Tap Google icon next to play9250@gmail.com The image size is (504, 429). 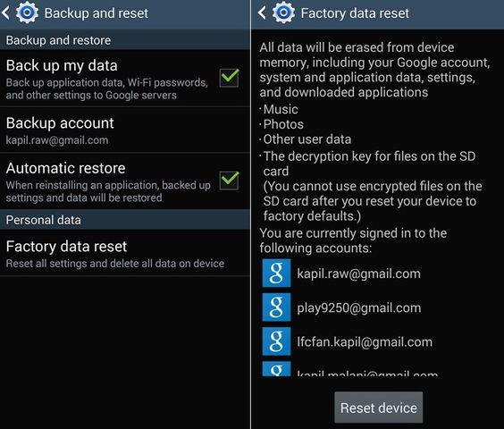point(276,307)
